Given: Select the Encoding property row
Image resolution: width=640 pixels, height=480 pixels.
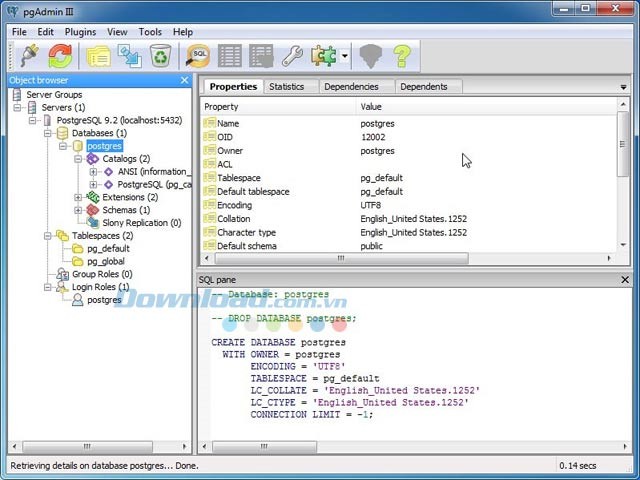Looking at the screenshot, I should pos(409,205).
